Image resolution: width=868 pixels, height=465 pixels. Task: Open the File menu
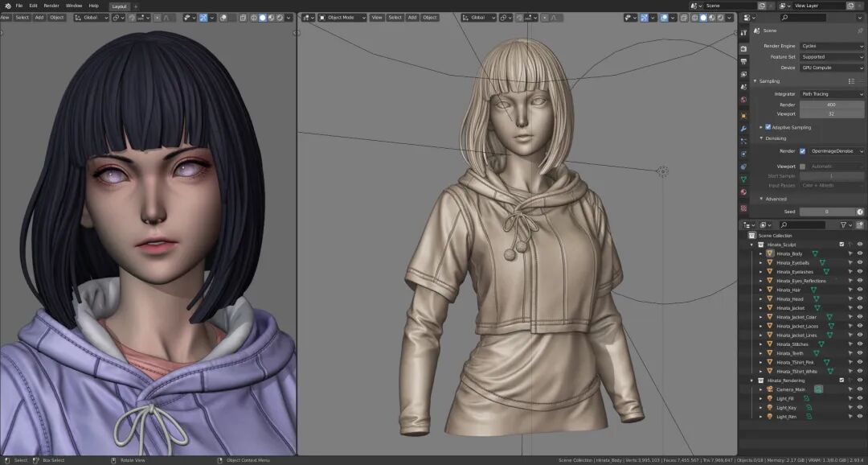pyautogui.click(x=18, y=6)
